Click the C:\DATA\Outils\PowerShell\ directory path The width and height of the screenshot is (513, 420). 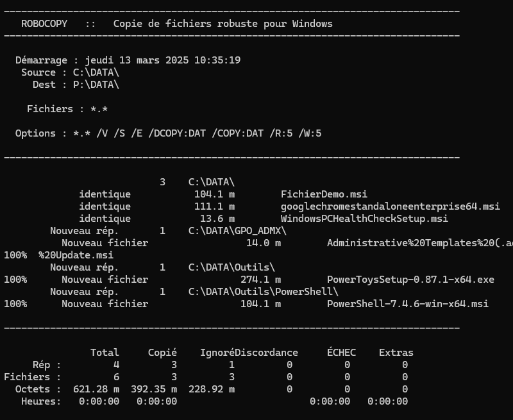point(263,292)
